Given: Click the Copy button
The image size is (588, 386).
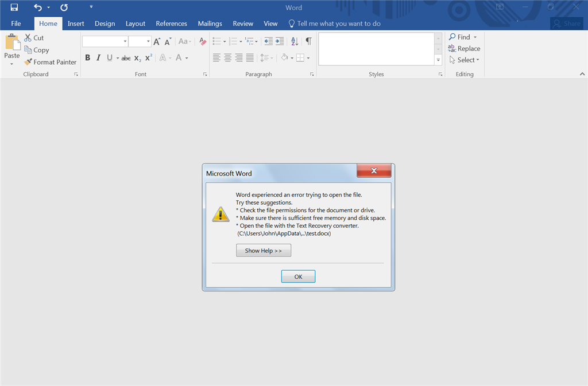Looking at the screenshot, I should [x=36, y=50].
